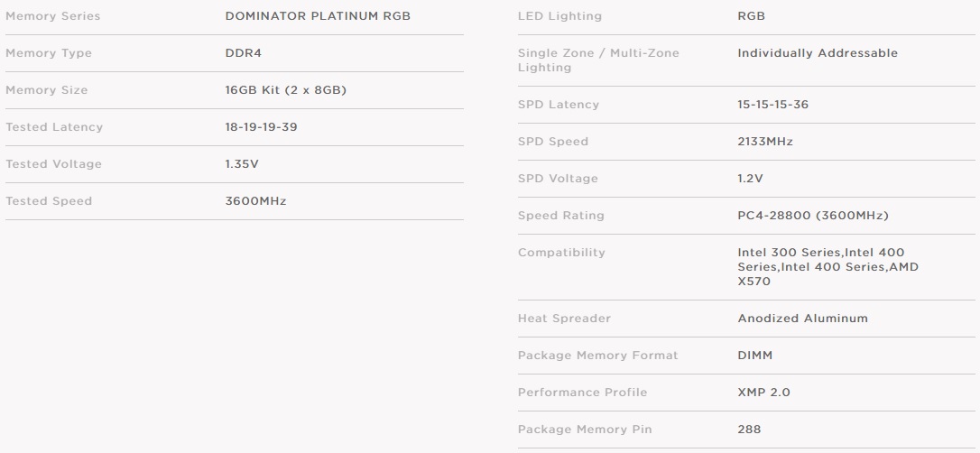The height and width of the screenshot is (453, 980).
Task: Select the PC4-28800 (3600MHz) speed rating
Action: (812, 216)
